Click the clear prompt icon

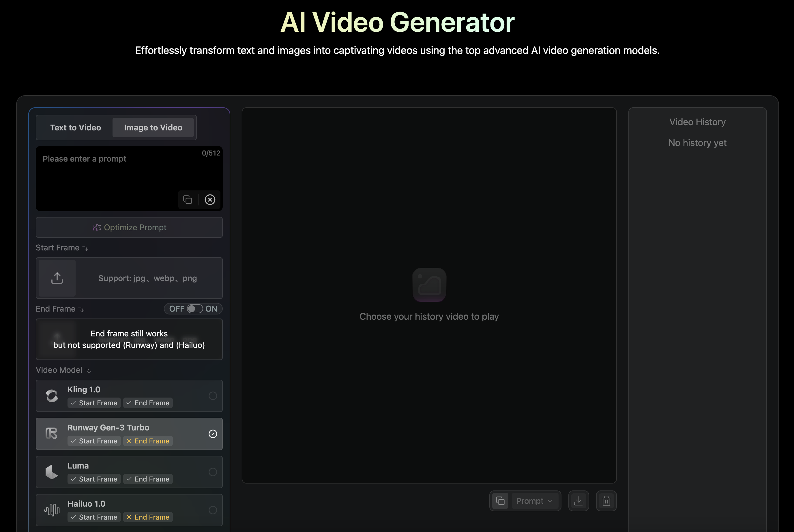tap(210, 199)
